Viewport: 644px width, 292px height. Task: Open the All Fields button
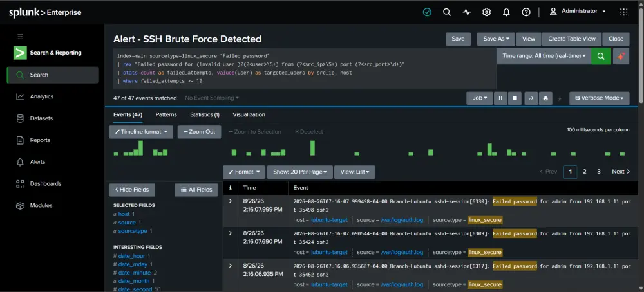196,190
